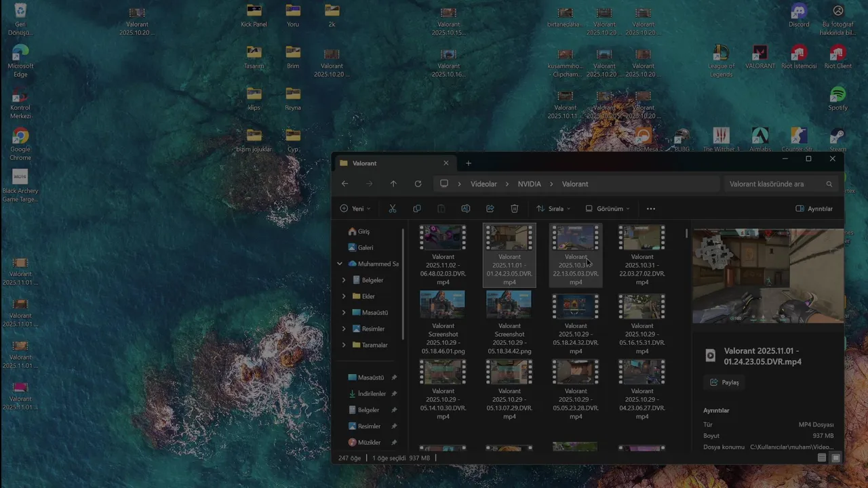Select the Microsoft Edge desktop icon
This screenshot has height=488, width=868.
coord(20,61)
